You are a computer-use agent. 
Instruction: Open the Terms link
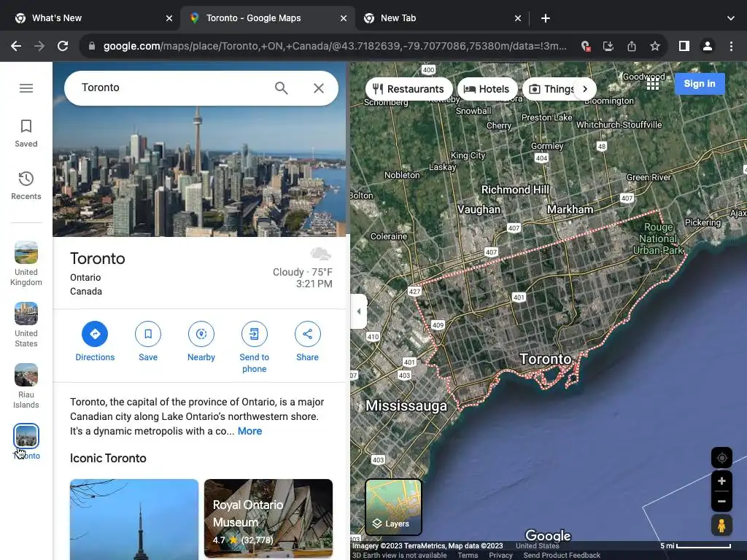[x=468, y=555]
